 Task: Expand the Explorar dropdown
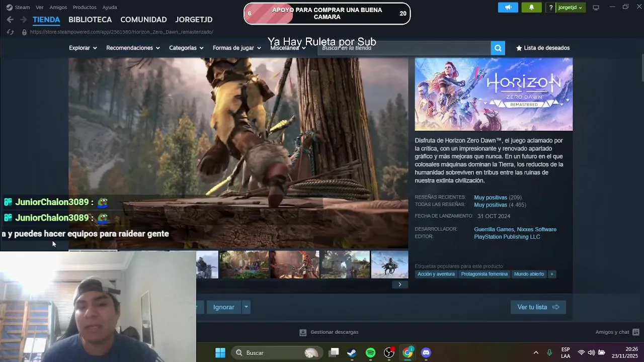pos(83,48)
